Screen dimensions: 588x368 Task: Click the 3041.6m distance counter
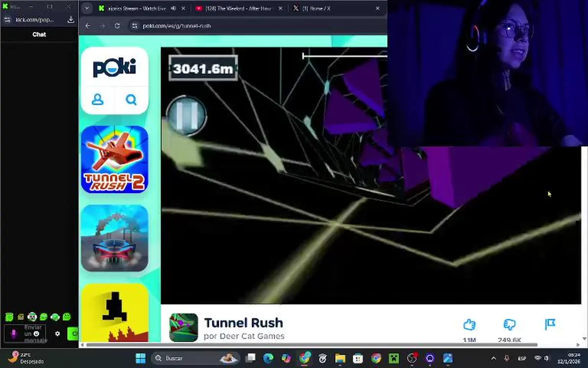203,68
